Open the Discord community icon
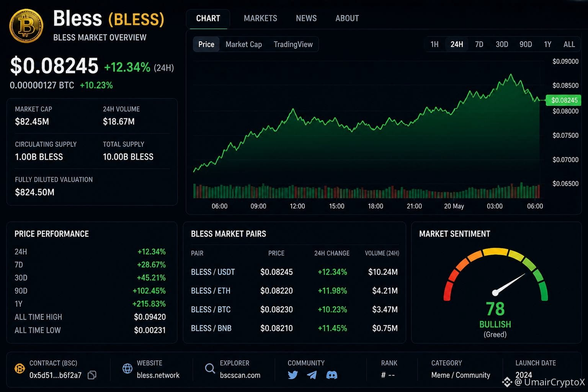The height and width of the screenshot is (392, 588). click(332, 375)
